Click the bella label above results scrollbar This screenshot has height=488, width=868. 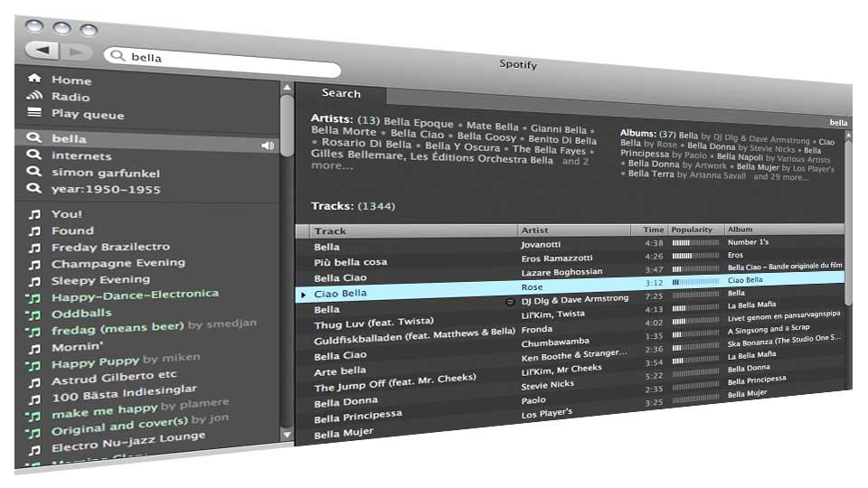(838, 123)
